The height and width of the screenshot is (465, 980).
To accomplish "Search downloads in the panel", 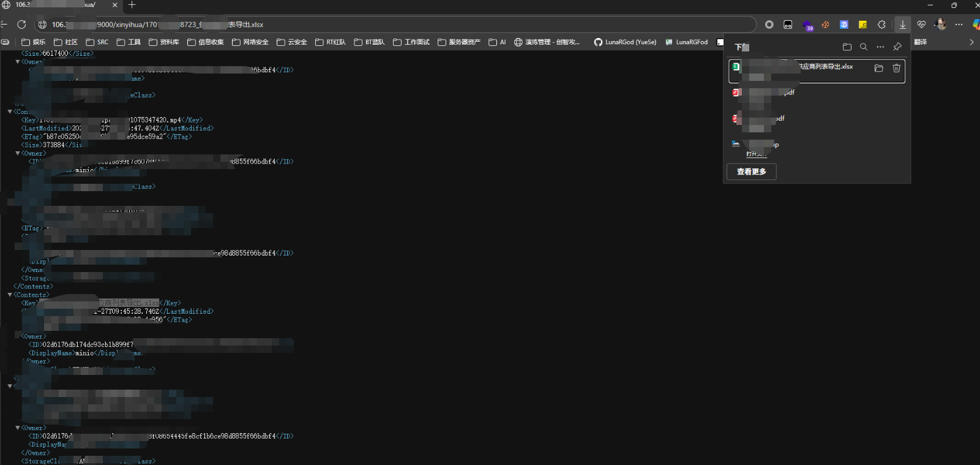I will pos(864,47).
